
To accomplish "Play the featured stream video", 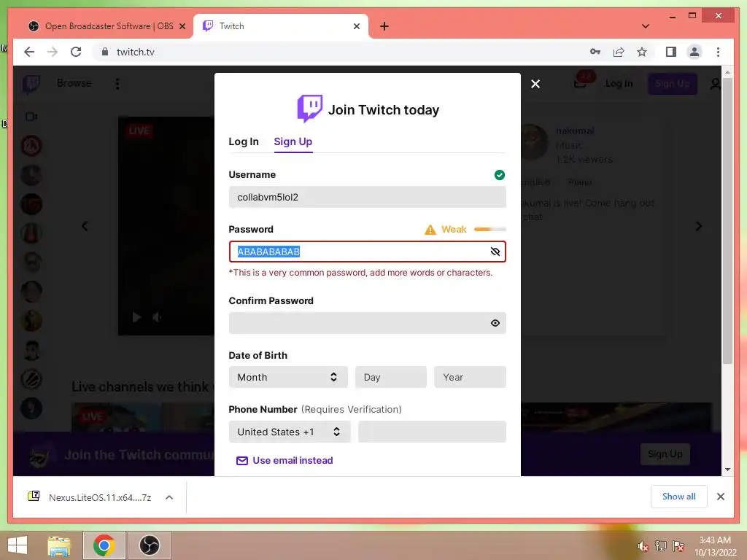I will click(x=136, y=317).
